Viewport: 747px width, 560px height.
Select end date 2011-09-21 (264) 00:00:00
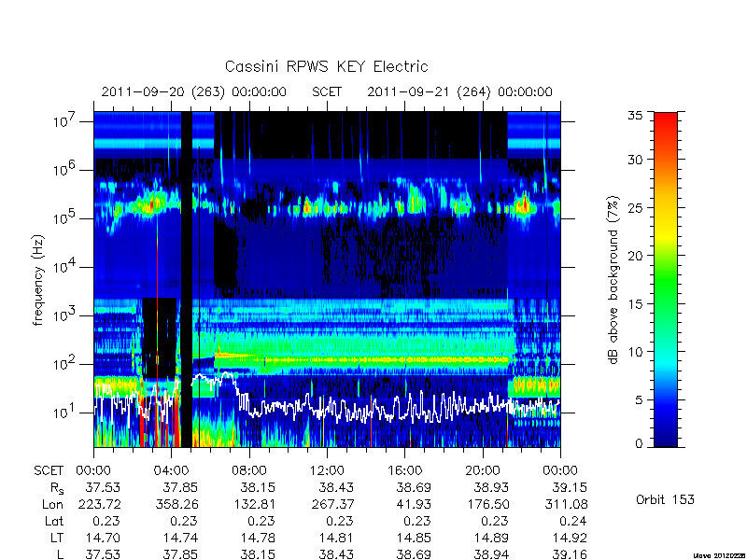(459, 91)
